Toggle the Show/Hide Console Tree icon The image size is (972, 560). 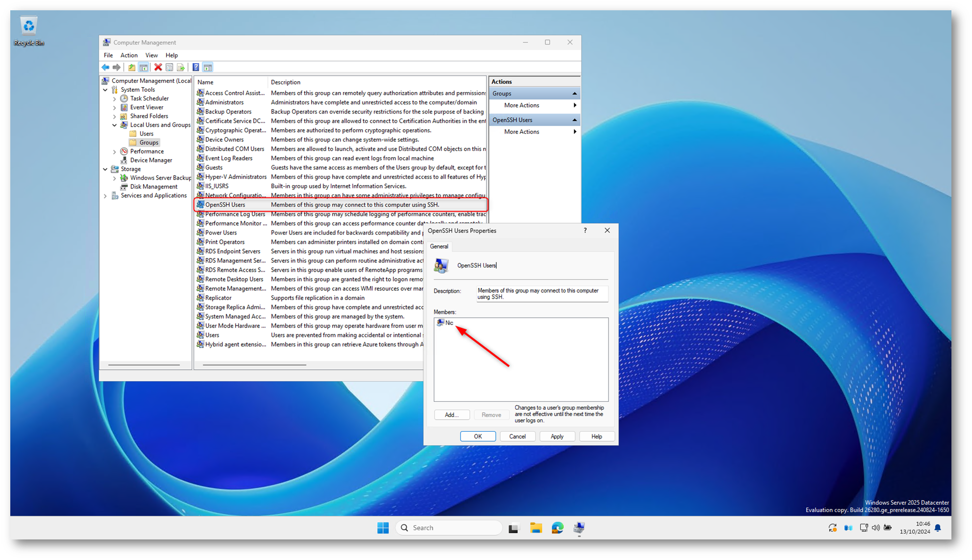(x=143, y=68)
